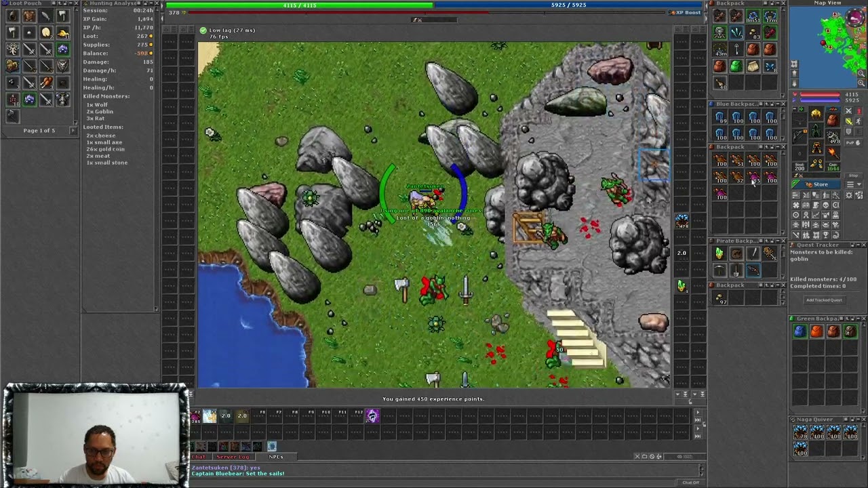Click the Stop button under equipment
This screenshot has height=488, width=868.
click(x=853, y=176)
